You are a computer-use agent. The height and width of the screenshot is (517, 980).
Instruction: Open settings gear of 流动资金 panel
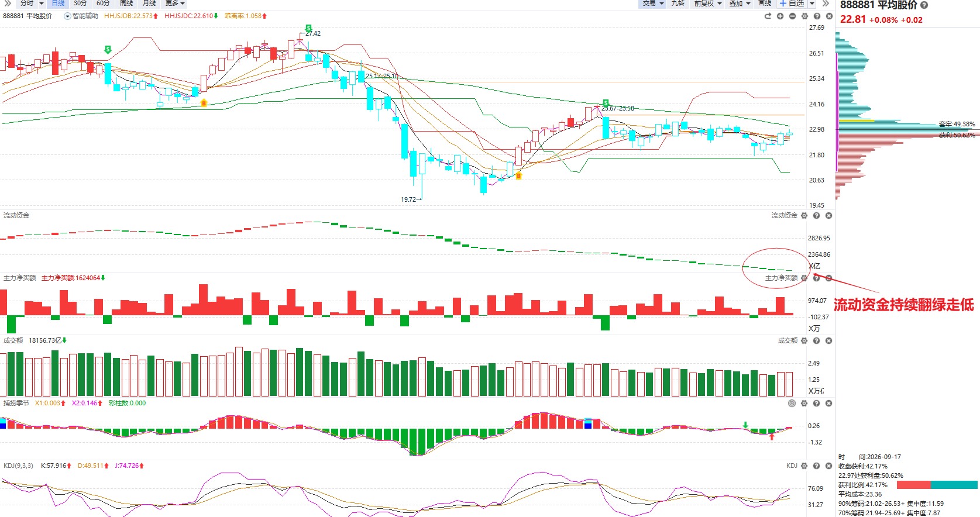[804, 215]
